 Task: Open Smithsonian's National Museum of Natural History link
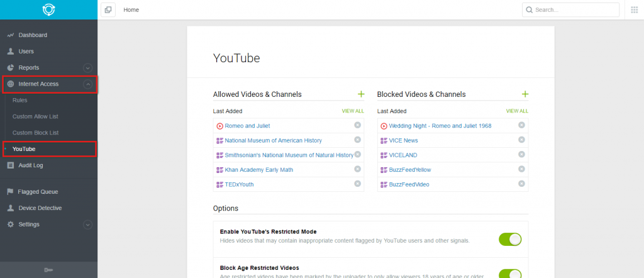[x=289, y=155]
